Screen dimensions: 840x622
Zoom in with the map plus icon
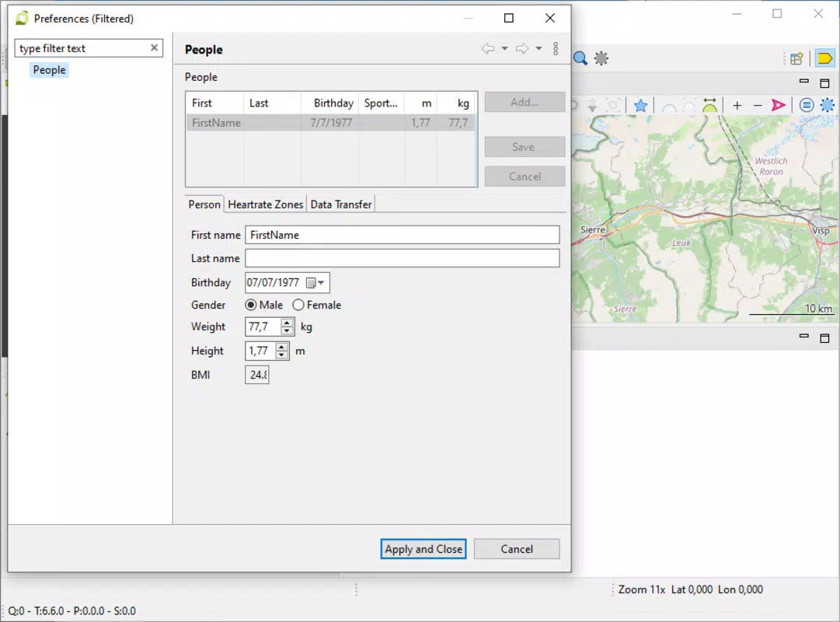click(737, 106)
